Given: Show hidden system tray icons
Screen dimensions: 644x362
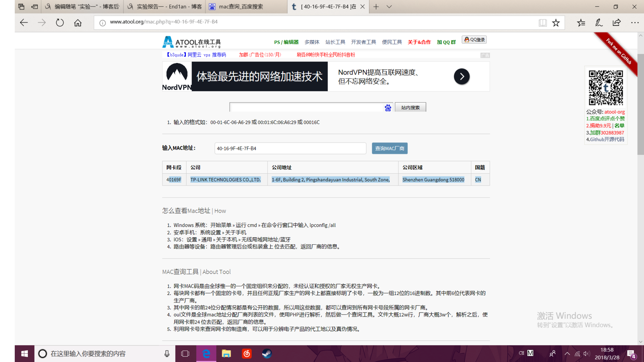Looking at the screenshot, I should [x=567, y=354].
